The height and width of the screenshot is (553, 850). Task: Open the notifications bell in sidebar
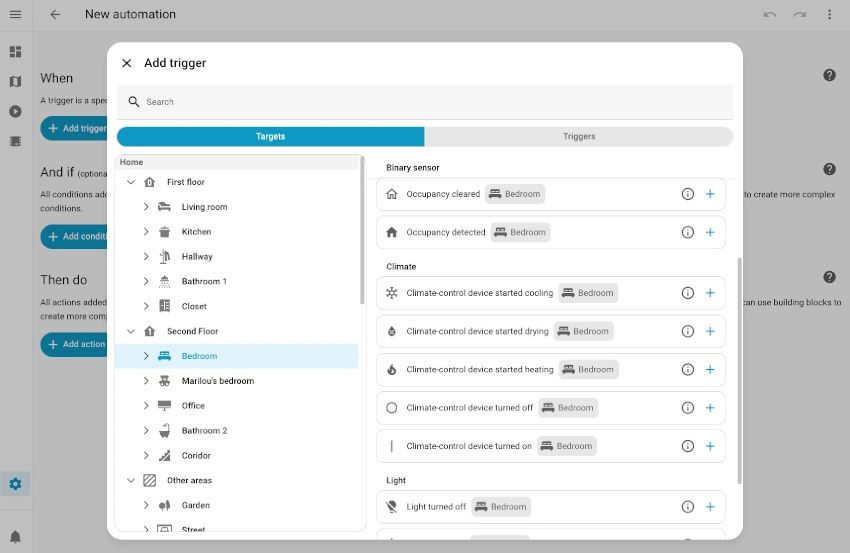coord(15,537)
